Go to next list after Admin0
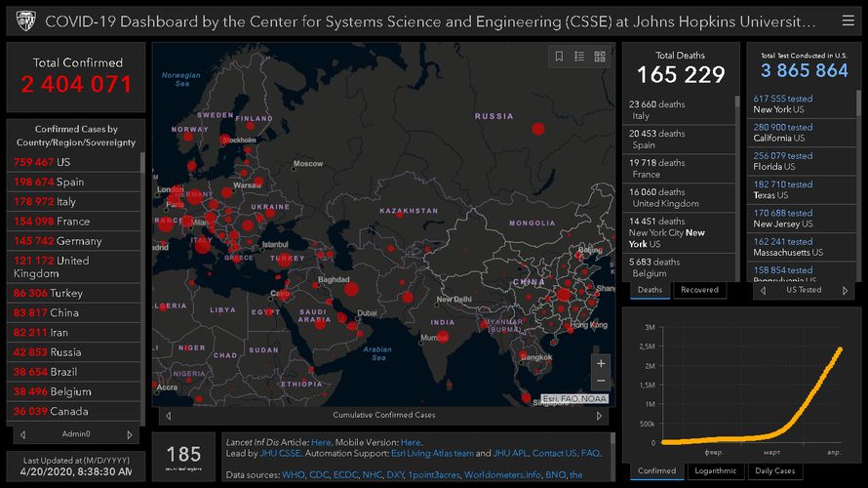868x488 pixels. [x=130, y=434]
